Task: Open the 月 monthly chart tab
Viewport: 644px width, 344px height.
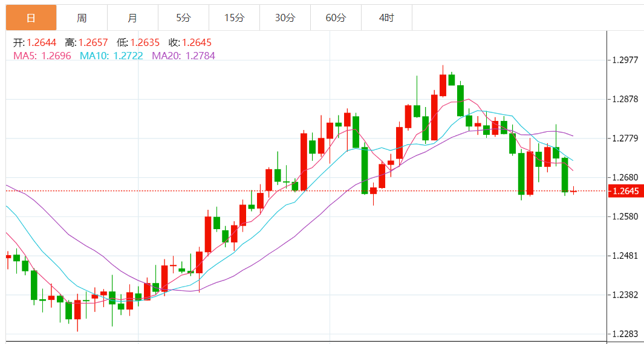Action: [x=132, y=18]
